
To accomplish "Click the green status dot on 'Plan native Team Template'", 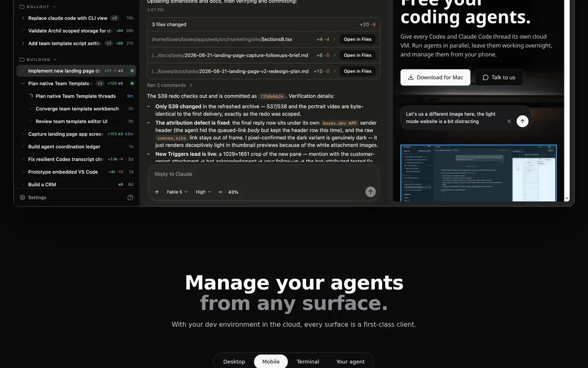I will tap(132, 83).
